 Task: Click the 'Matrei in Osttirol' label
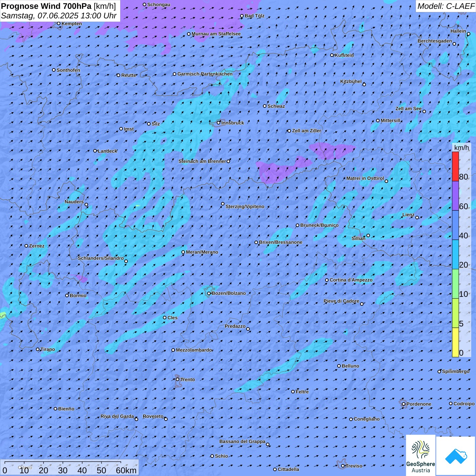365,178
